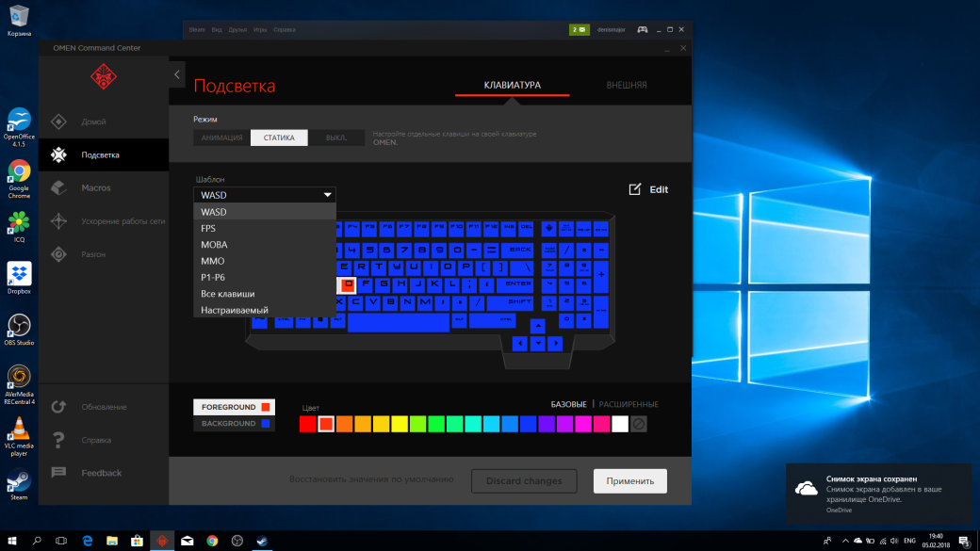
Task: Choose MOBA template from dropdown list
Action: [265, 244]
